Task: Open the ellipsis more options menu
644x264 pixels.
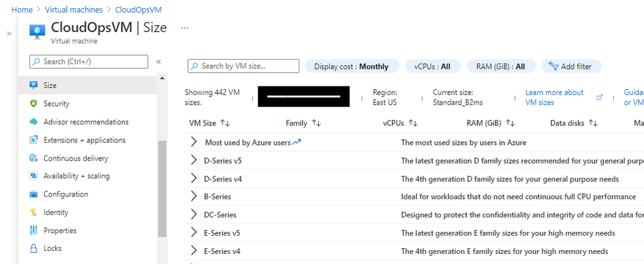Action: coord(185,28)
